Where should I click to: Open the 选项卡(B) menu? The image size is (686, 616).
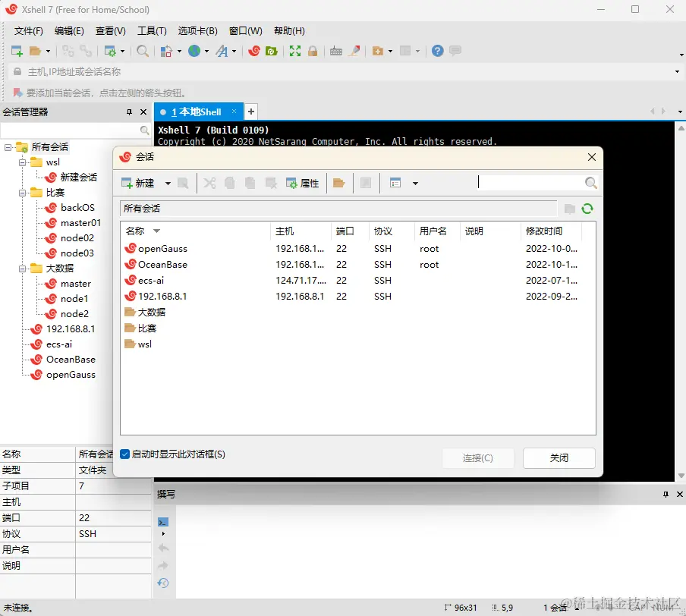click(x=198, y=31)
